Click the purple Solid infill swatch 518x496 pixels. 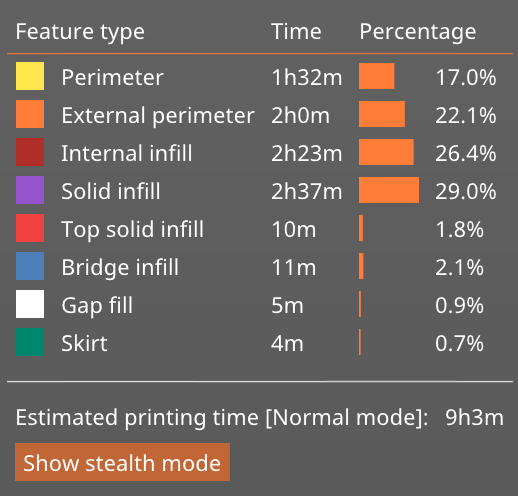30,190
